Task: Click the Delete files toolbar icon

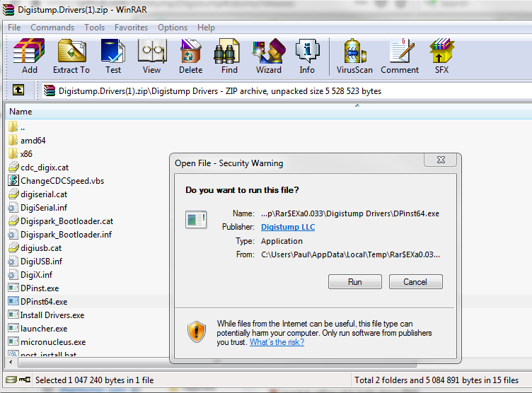Action: (190, 56)
